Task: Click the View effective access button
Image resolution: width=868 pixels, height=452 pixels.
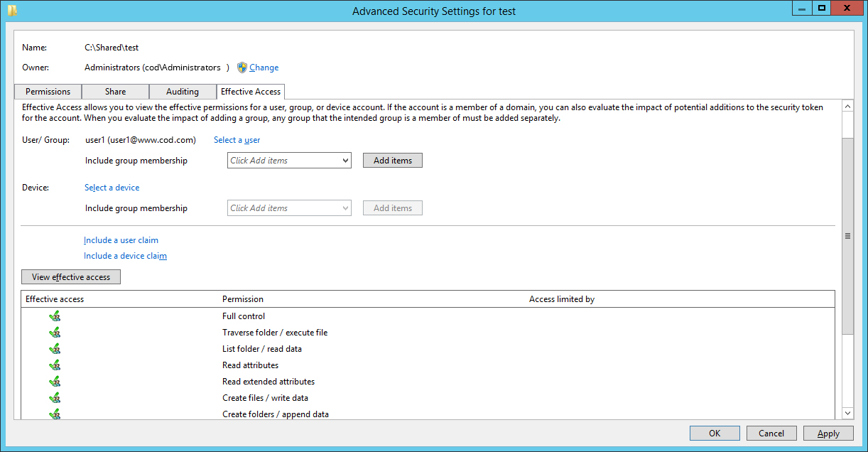Action: [71, 277]
